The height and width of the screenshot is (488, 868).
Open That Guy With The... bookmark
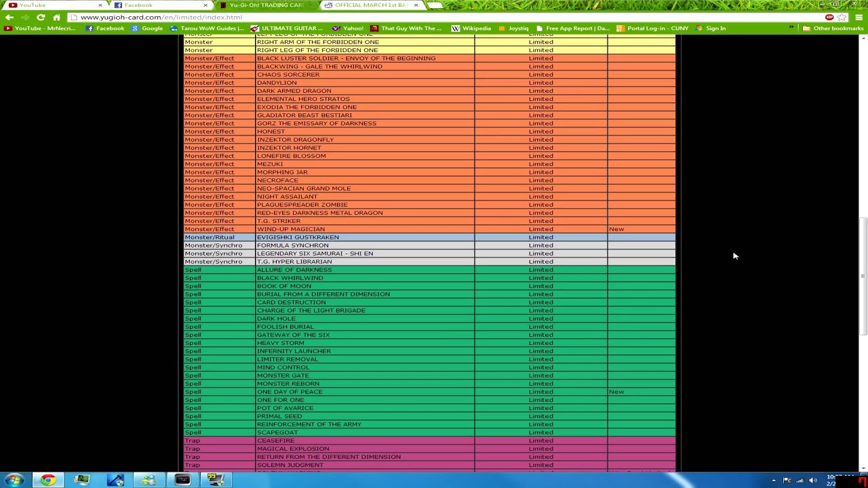406,28
